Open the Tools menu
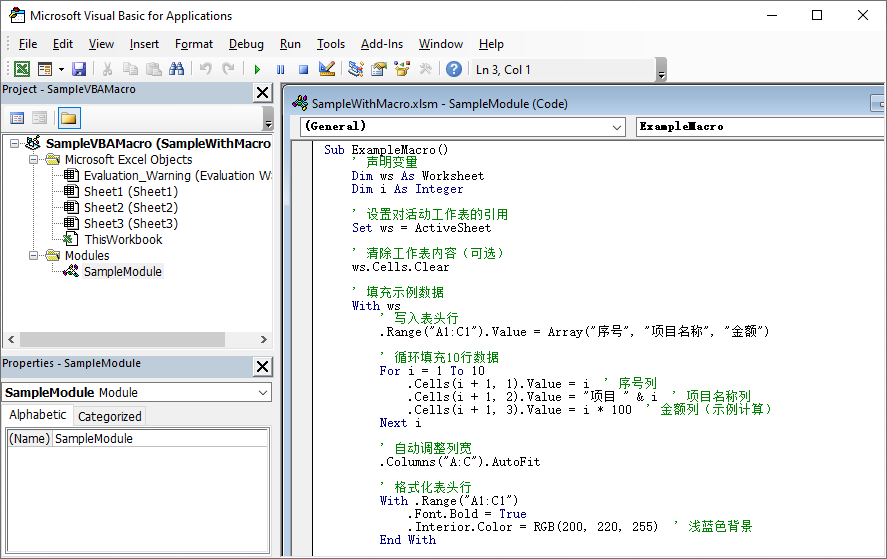The width and height of the screenshot is (887, 559). coord(331,44)
